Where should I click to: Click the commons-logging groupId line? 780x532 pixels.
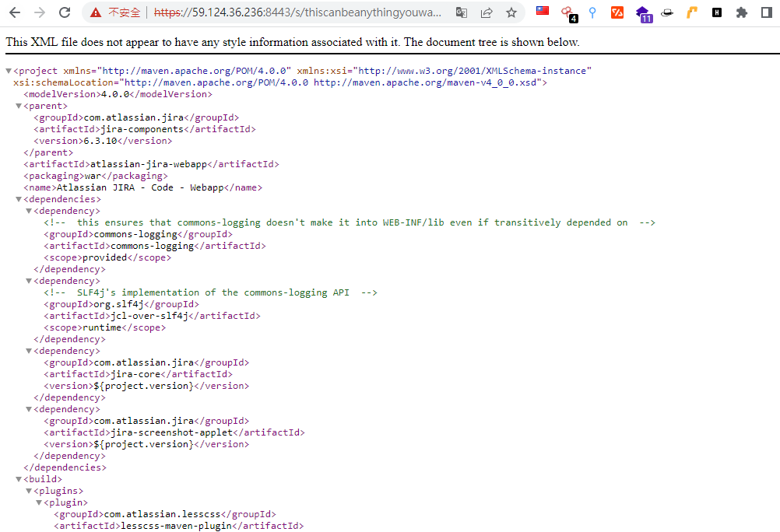[x=138, y=235]
